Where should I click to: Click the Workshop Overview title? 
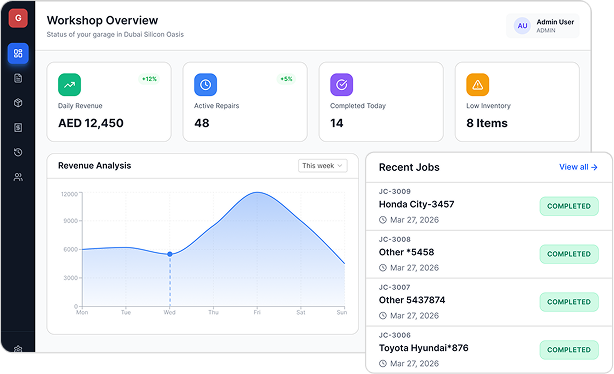click(102, 20)
